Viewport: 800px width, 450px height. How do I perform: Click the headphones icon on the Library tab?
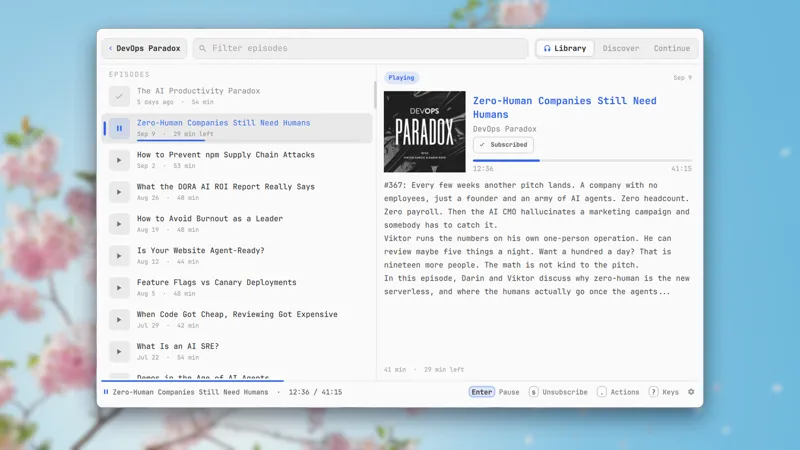point(547,48)
